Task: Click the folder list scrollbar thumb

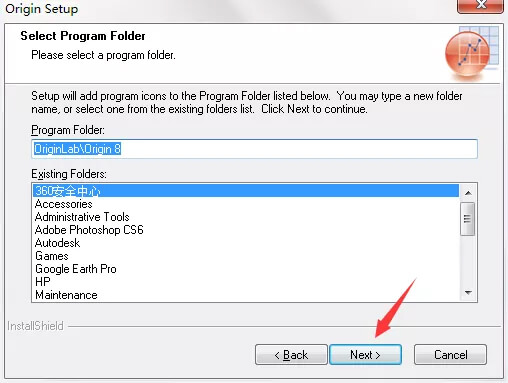Action: coord(467,219)
